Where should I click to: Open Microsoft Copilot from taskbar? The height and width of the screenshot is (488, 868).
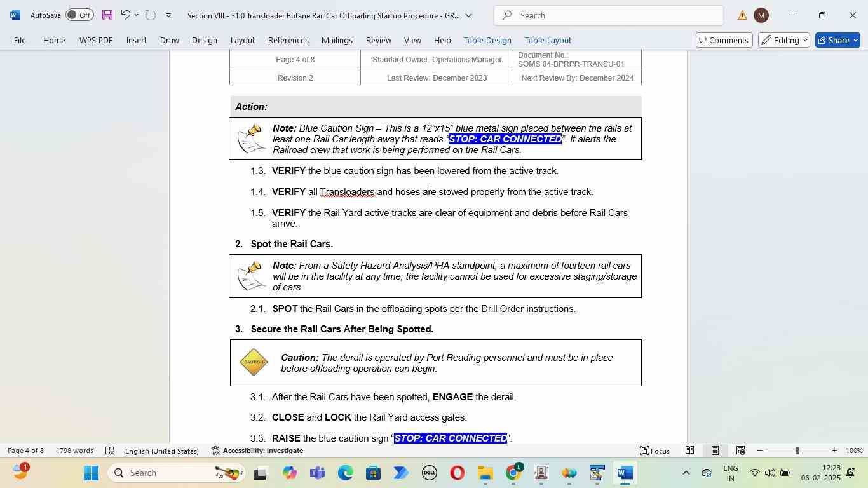(x=289, y=473)
